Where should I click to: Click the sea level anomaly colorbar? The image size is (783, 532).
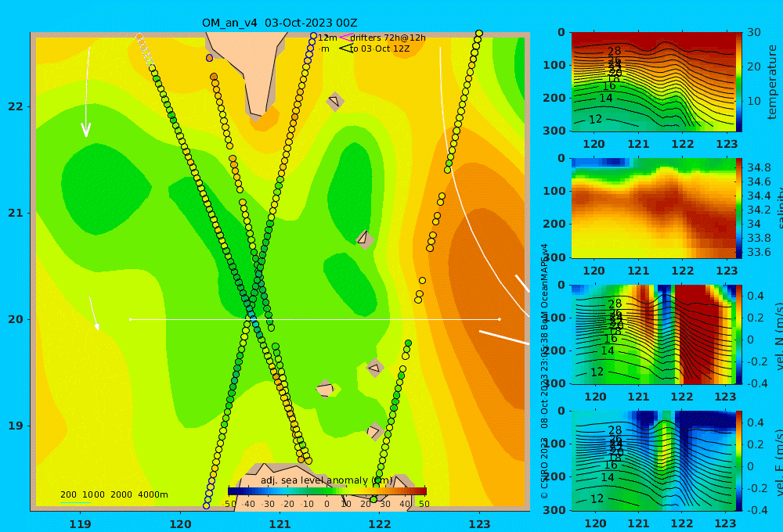tap(327, 491)
